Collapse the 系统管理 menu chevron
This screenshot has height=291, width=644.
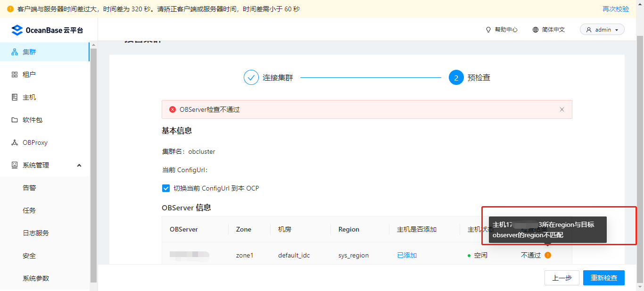coord(79,165)
